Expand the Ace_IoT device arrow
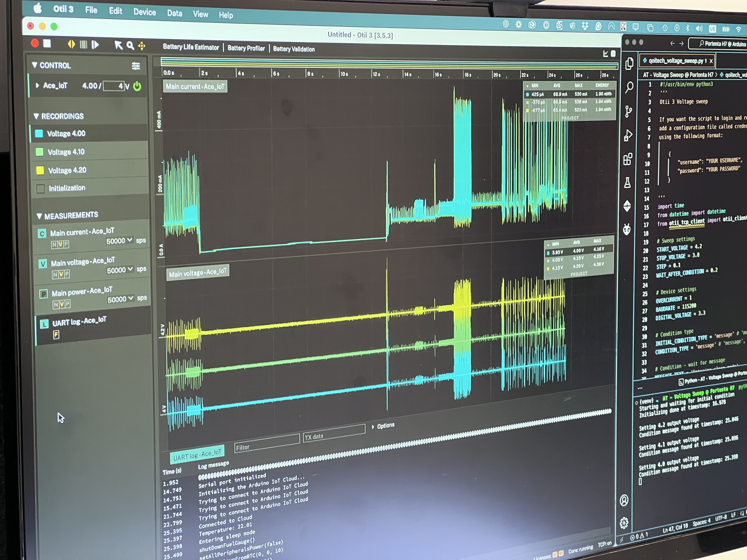The image size is (747, 560). [x=37, y=85]
